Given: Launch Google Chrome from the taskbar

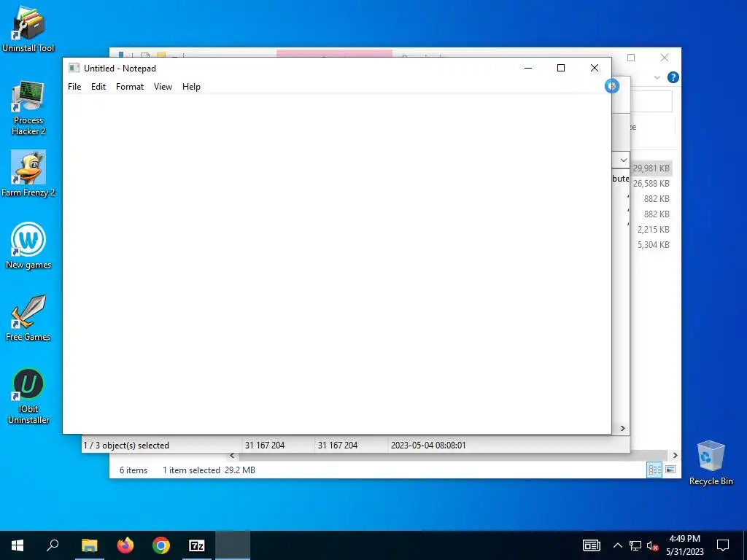Looking at the screenshot, I should point(161,545).
